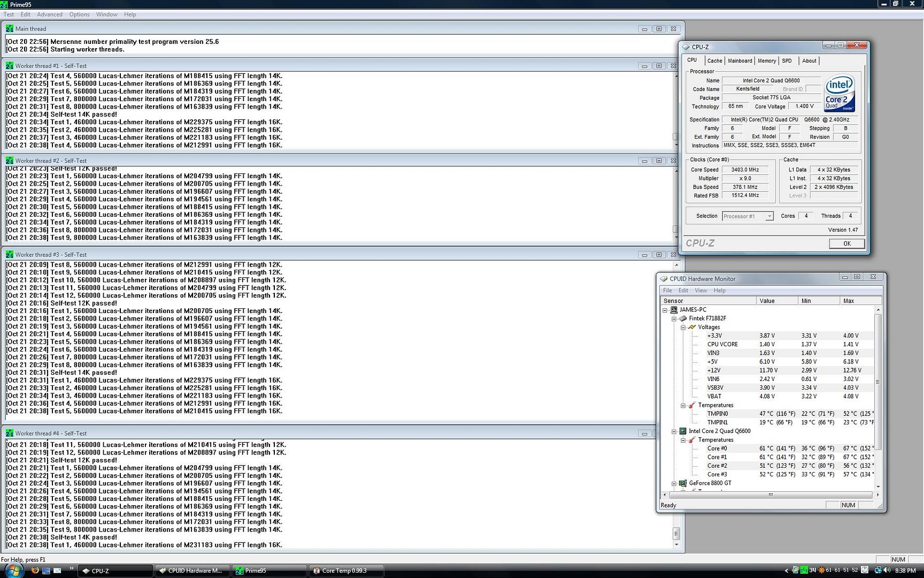Image resolution: width=924 pixels, height=578 pixels.
Task: Click the Windows Start orb
Action: click(13, 569)
